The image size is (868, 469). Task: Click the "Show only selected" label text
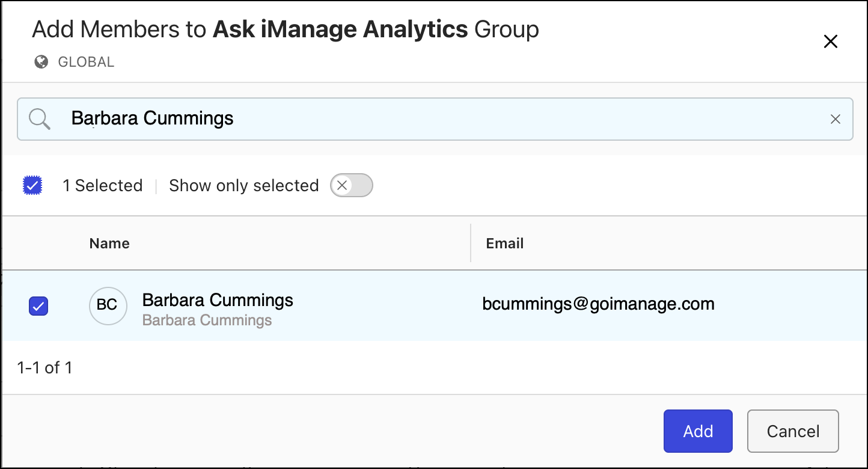(x=243, y=186)
